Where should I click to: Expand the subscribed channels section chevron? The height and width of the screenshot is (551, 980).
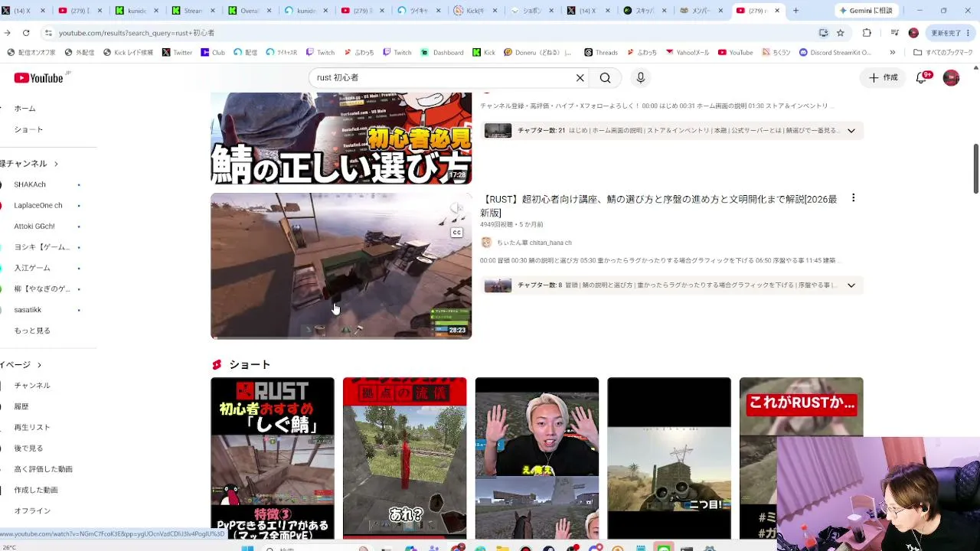pyautogui.click(x=56, y=164)
